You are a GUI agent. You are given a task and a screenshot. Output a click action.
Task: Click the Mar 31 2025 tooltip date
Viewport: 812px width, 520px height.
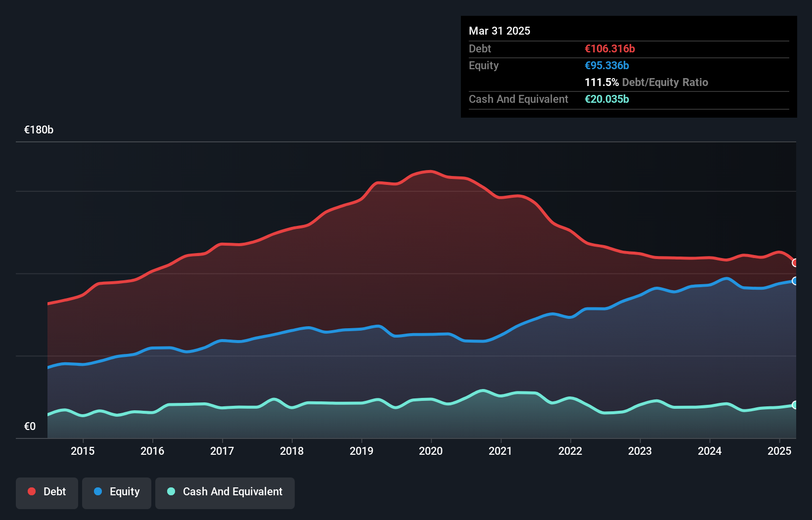[x=499, y=31]
